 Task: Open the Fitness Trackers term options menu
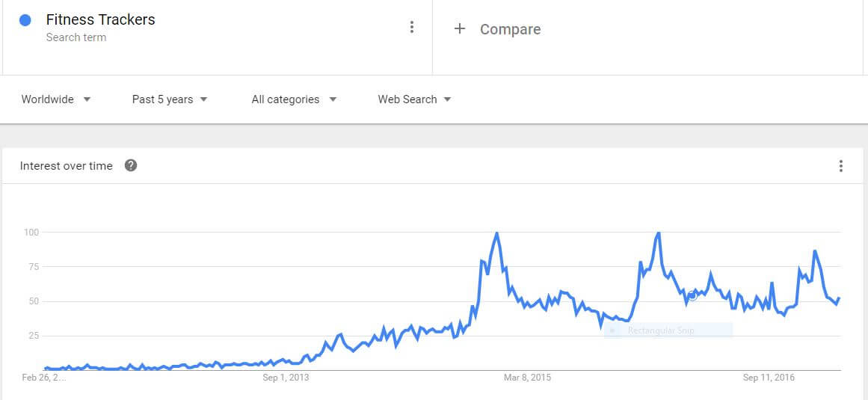[411, 28]
